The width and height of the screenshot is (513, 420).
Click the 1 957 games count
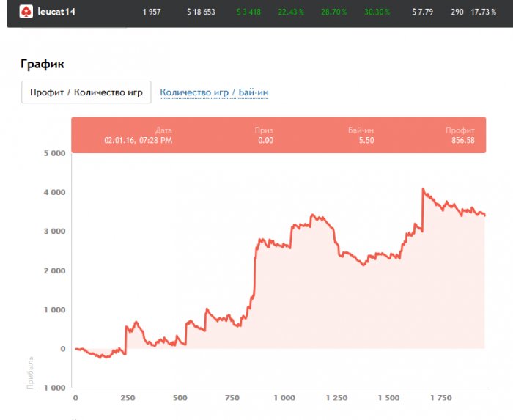tap(152, 12)
